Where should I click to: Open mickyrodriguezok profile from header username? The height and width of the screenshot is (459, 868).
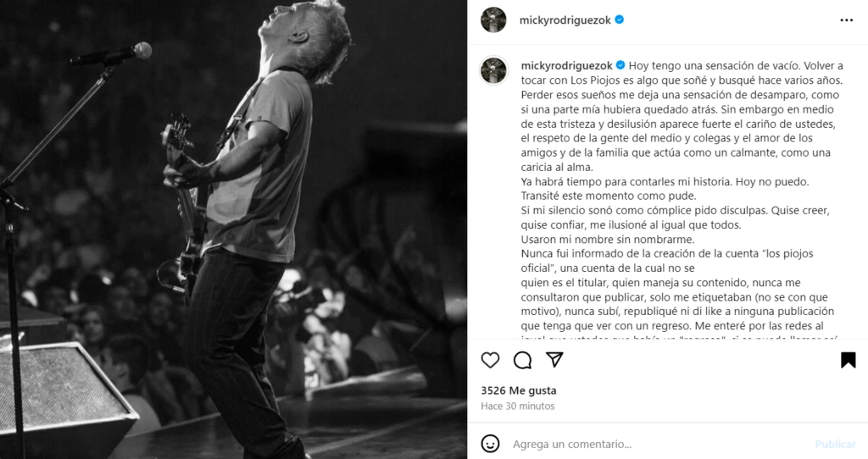pos(565,20)
